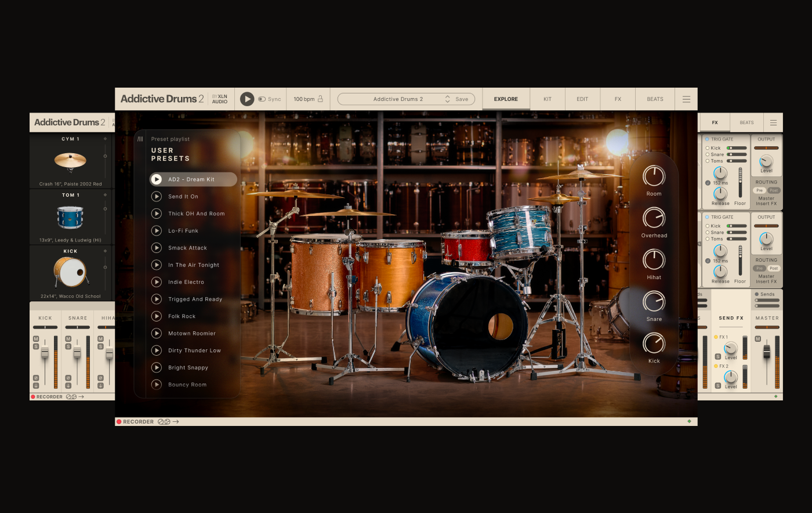Click the KICK channel volume fader
Screen dimensions: 812x513
coord(45,352)
